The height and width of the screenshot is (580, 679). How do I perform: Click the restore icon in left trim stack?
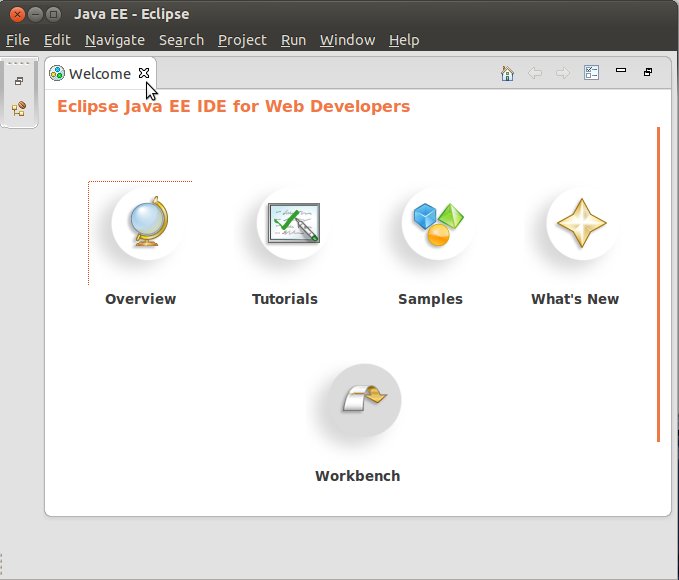click(19, 81)
